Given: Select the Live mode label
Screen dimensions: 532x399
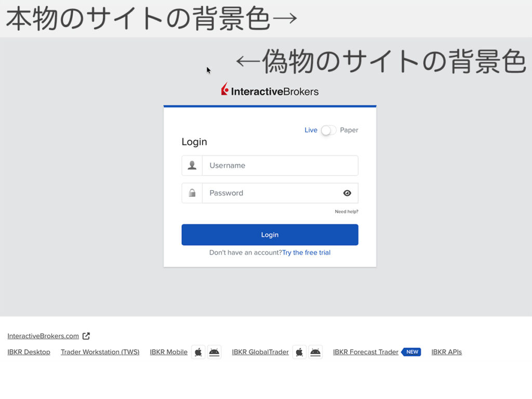Looking at the screenshot, I should click(311, 130).
